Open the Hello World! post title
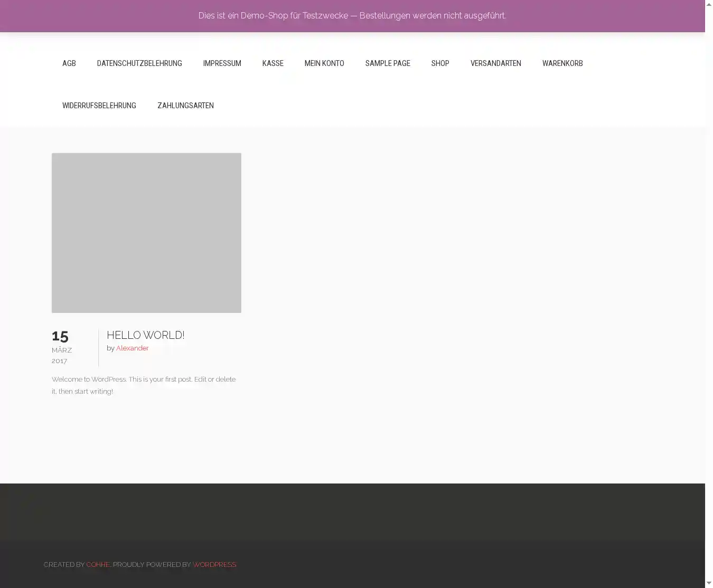This screenshot has height=588, width=713. coord(145,335)
